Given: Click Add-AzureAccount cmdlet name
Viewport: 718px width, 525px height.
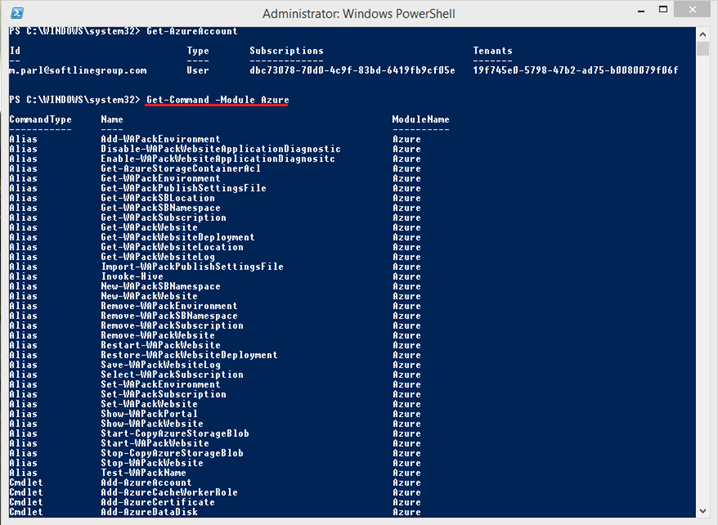Looking at the screenshot, I should coord(146,483).
